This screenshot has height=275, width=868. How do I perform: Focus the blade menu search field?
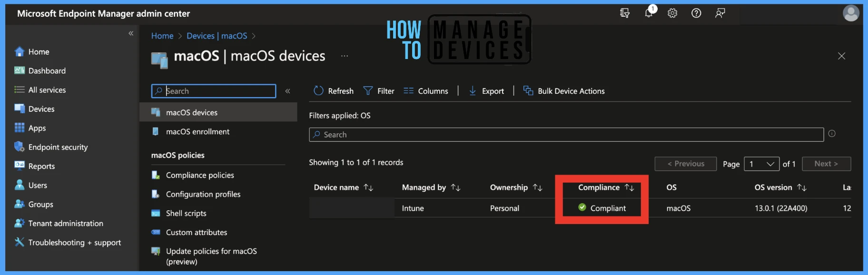click(214, 91)
